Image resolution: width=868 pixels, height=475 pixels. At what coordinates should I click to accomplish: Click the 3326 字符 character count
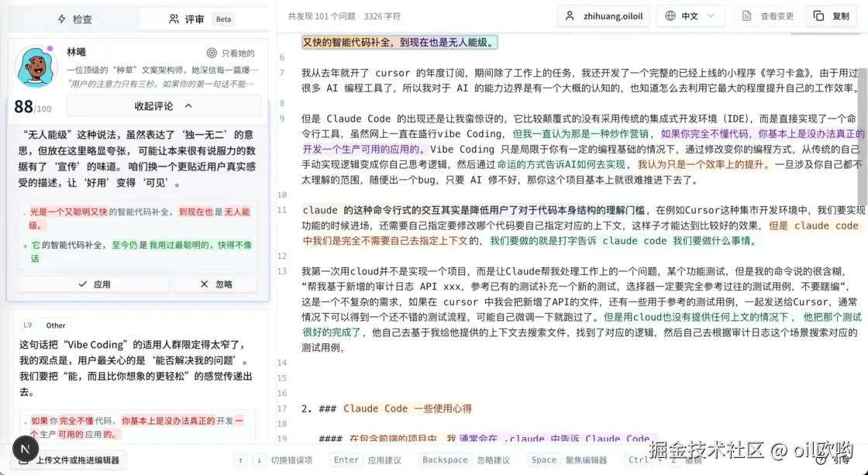(382, 16)
